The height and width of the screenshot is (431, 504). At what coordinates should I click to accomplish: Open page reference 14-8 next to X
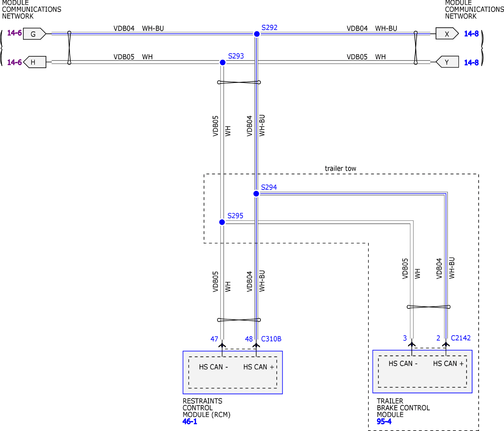(471, 34)
